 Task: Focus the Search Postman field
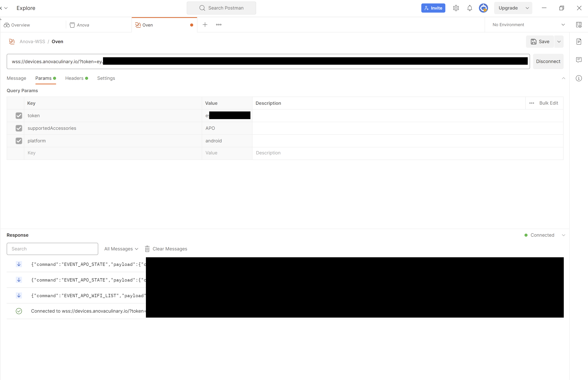[x=221, y=8]
